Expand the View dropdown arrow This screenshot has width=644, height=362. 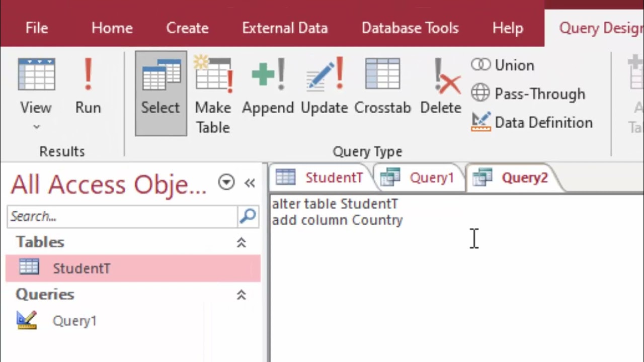click(36, 127)
